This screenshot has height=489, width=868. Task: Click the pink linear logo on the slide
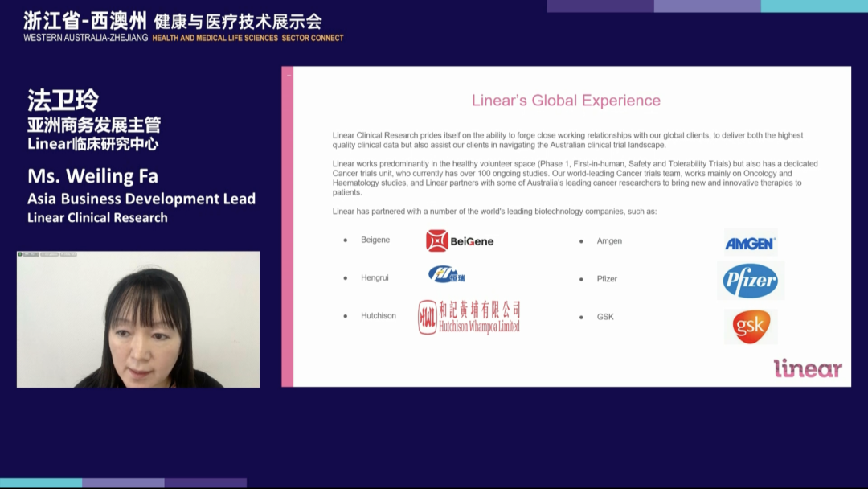tap(808, 368)
